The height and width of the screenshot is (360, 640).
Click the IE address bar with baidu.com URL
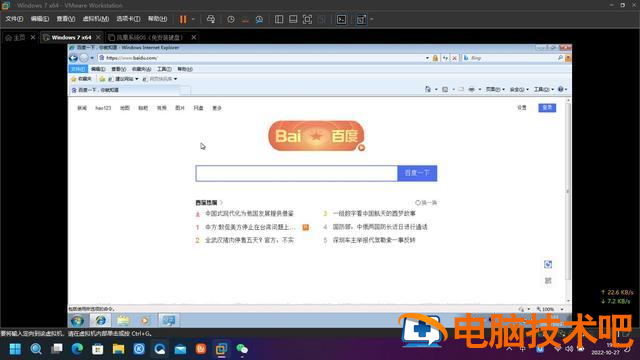tap(261, 58)
